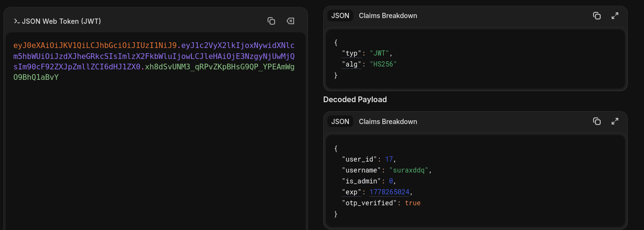Copy the decoded header JSON

pyautogui.click(x=597, y=16)
